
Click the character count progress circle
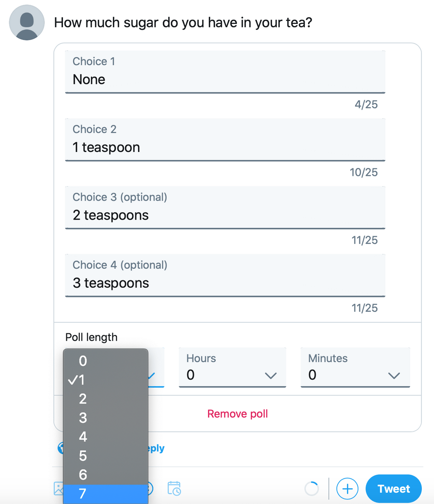point(312,488)
